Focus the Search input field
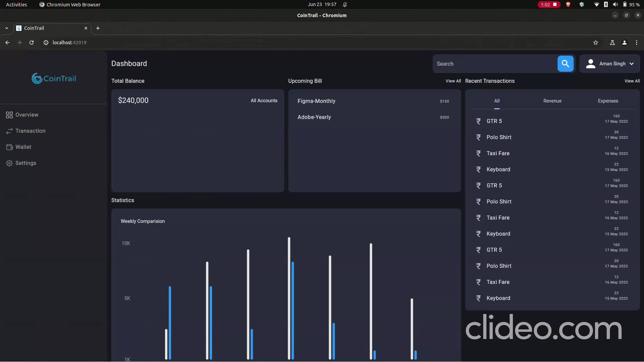 coord(495,64)
